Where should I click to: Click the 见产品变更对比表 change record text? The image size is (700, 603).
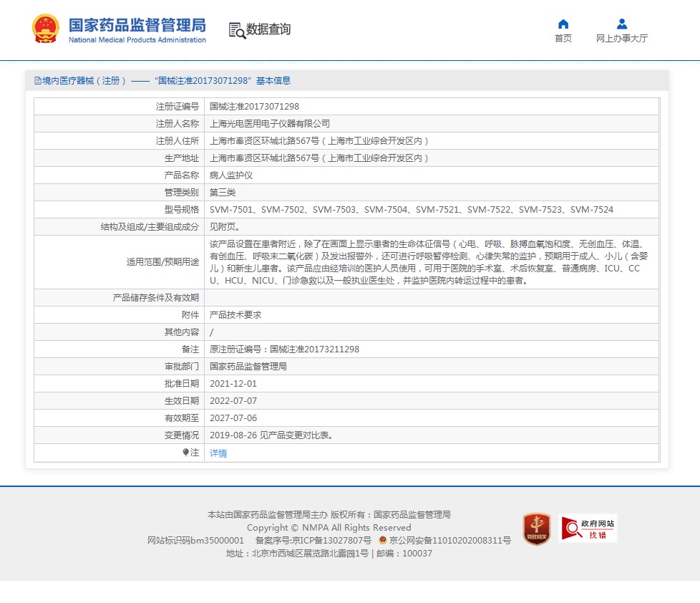click(271, 435)
